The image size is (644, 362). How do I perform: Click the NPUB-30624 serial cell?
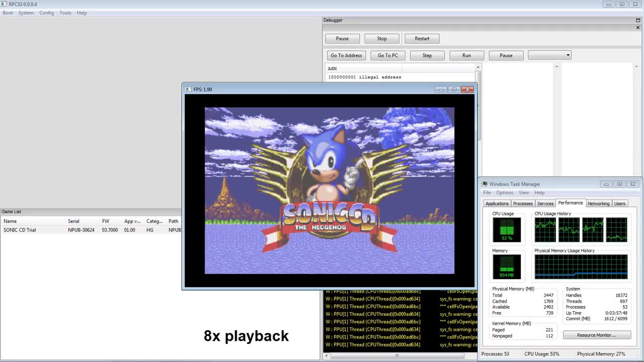[x=82, y=230]
